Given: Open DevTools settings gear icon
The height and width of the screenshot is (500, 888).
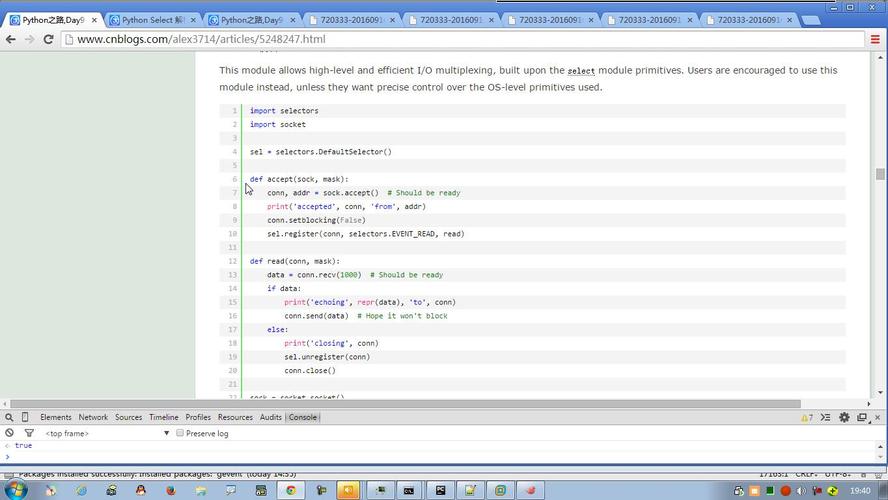Looking at the screenshot, I should tap(845, 417).
